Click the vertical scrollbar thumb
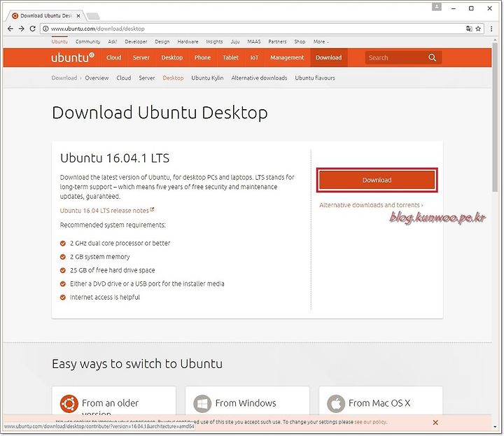Screen dimensions: 504x436 pos(496,117)
